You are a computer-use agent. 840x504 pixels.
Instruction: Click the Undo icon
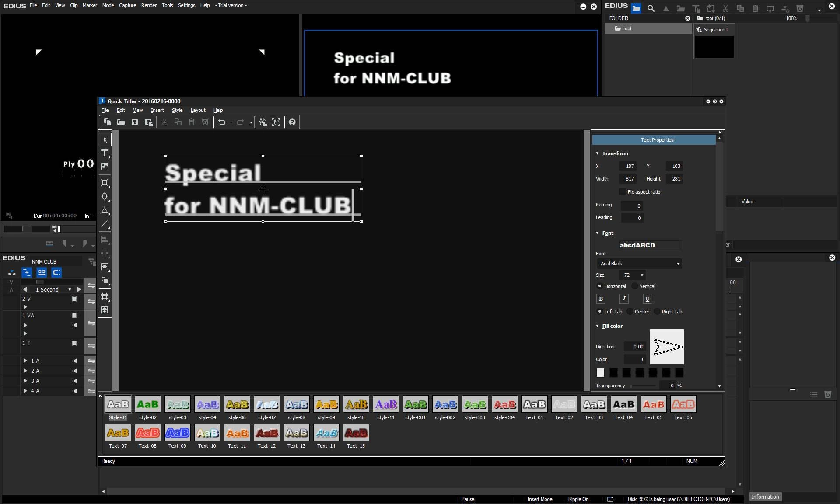[222, 122]
